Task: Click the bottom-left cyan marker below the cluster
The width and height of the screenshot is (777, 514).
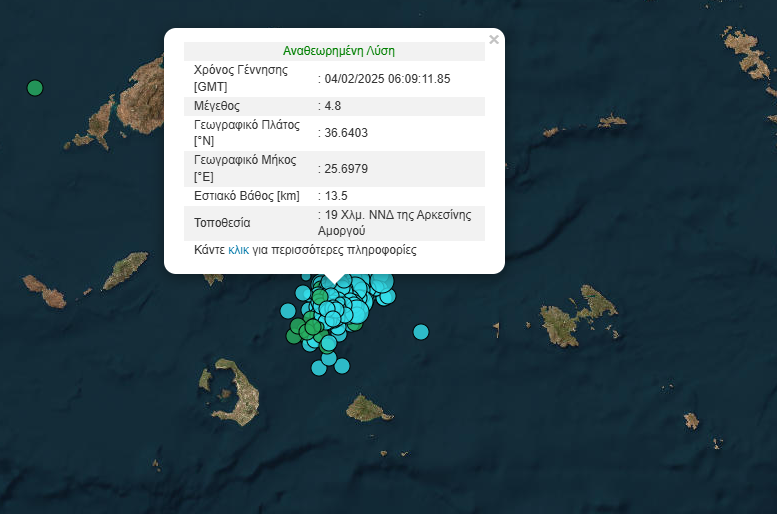Action: coord(319,367)
